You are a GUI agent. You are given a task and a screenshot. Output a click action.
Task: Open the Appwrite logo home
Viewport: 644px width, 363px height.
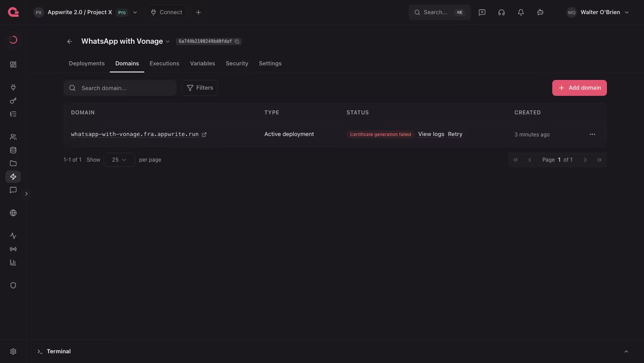click(13, 12)
